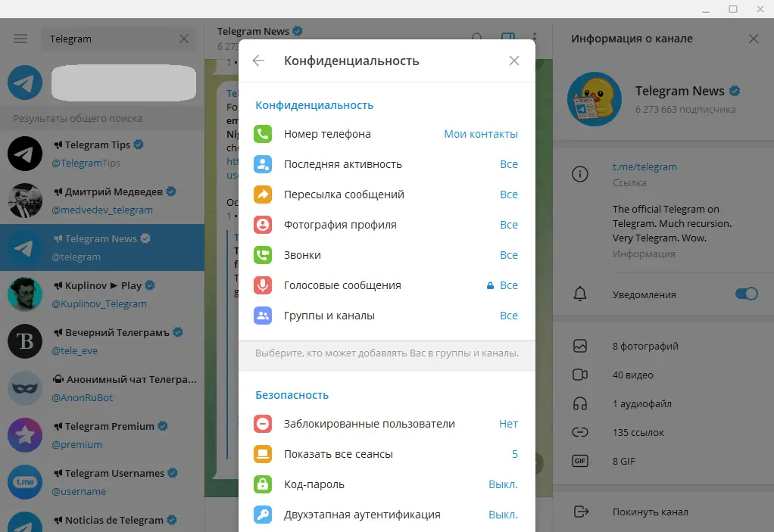Open Голосовые сообщения setting
Screen dimensions: 774x532
(x=386, y=285)
